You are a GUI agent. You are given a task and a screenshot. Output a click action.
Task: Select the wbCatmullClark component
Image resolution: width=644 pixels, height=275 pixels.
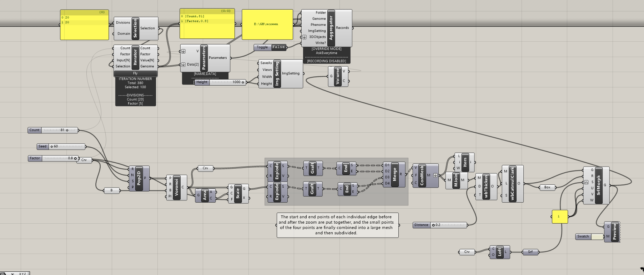point(512,183)
